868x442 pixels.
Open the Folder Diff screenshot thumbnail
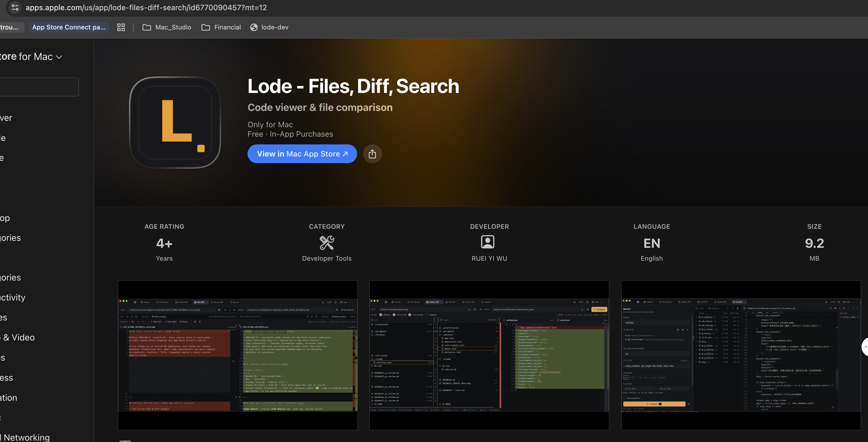coord(489,355)
